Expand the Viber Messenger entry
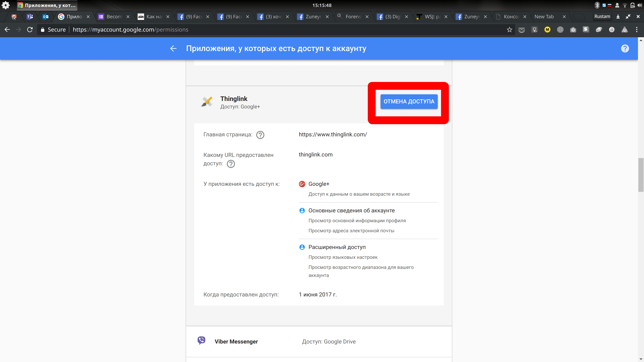 pyautogui.click(x=319, y=341)
